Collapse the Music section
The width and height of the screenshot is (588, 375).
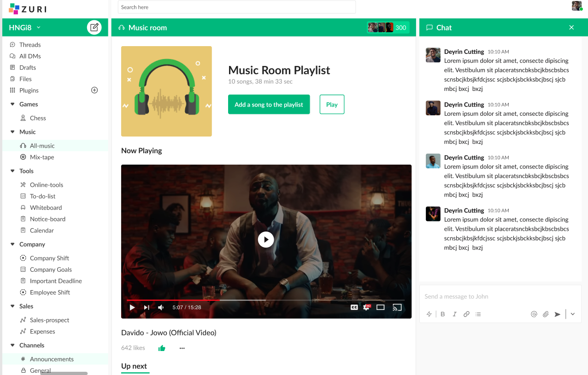point(12,132)
